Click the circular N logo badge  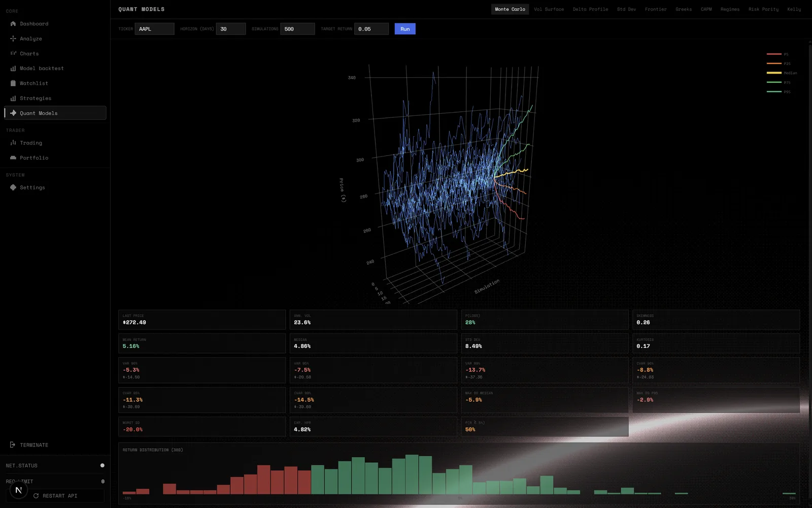tap(19, 490)
